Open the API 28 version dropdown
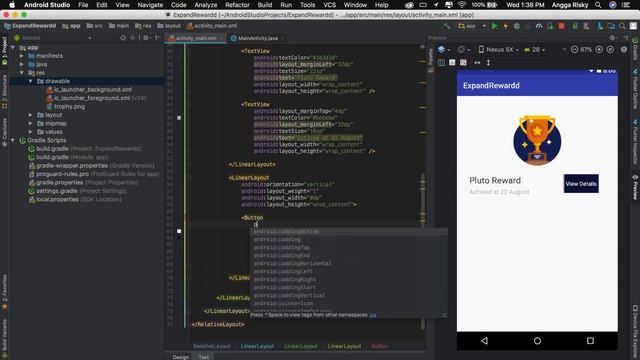Image resolution: width=640 pixels, height=360 pixels. [x=535, y=49]
